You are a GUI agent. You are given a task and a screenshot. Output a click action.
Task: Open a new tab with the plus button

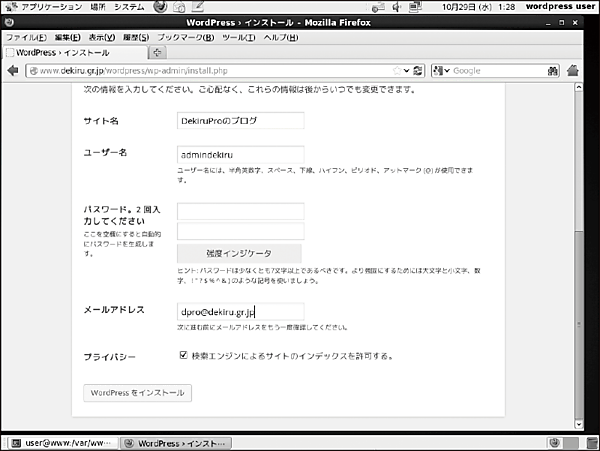[x=158, y=52]
